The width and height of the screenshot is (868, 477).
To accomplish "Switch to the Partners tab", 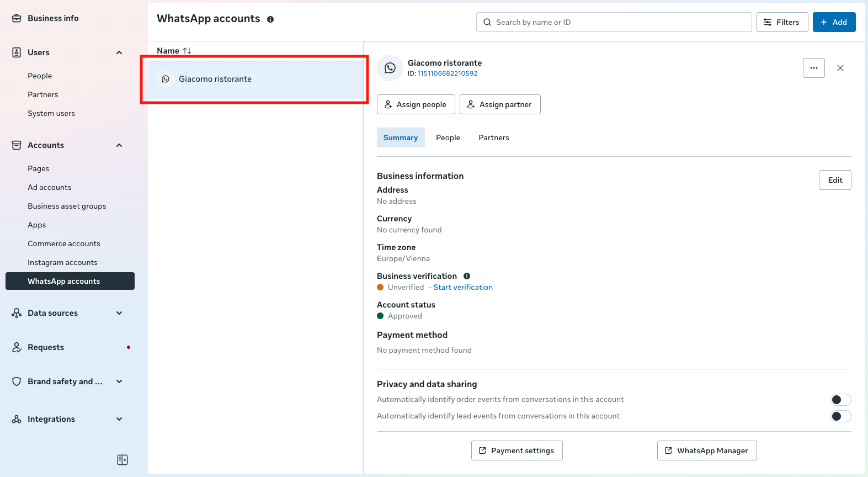I will [x=494, y=137].
